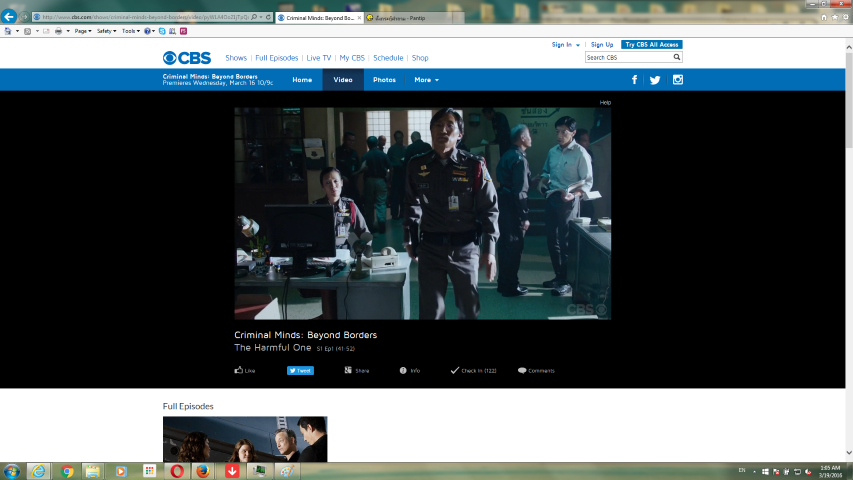Open the Schedule link

pyautogui.click(x=388, y=58)
